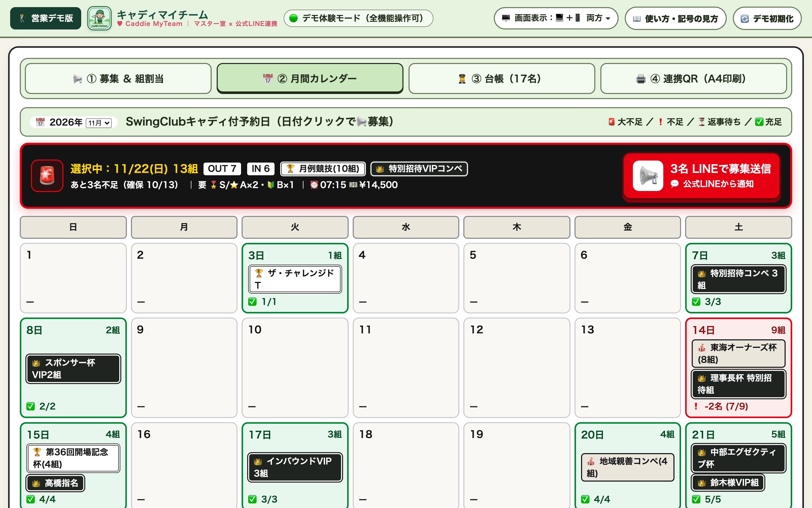Image resolution: width=812 pixels, height=508 pixels.
Task: Open the ③ 台帳(17名) tab
Action: pos(502,79)
